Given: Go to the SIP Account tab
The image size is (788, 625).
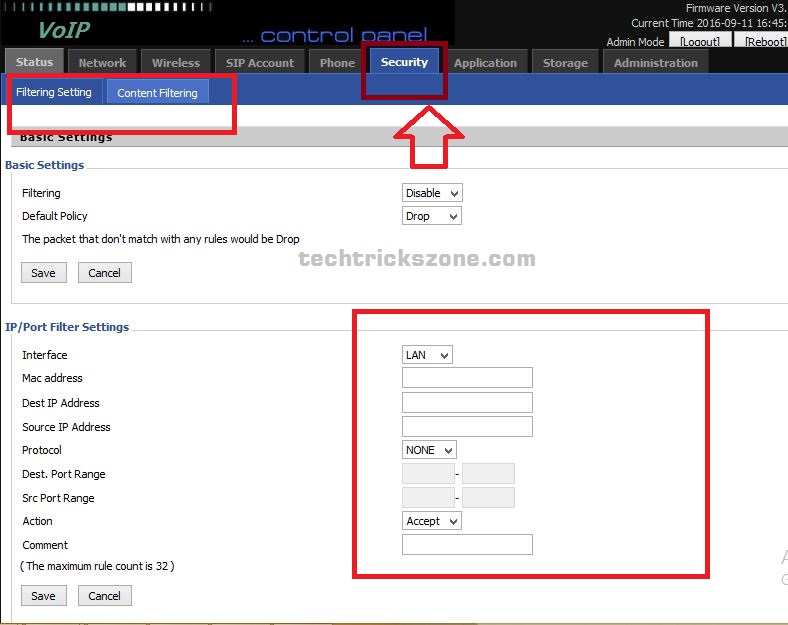Looking at the screenshot, I should (x=259, y=62).
